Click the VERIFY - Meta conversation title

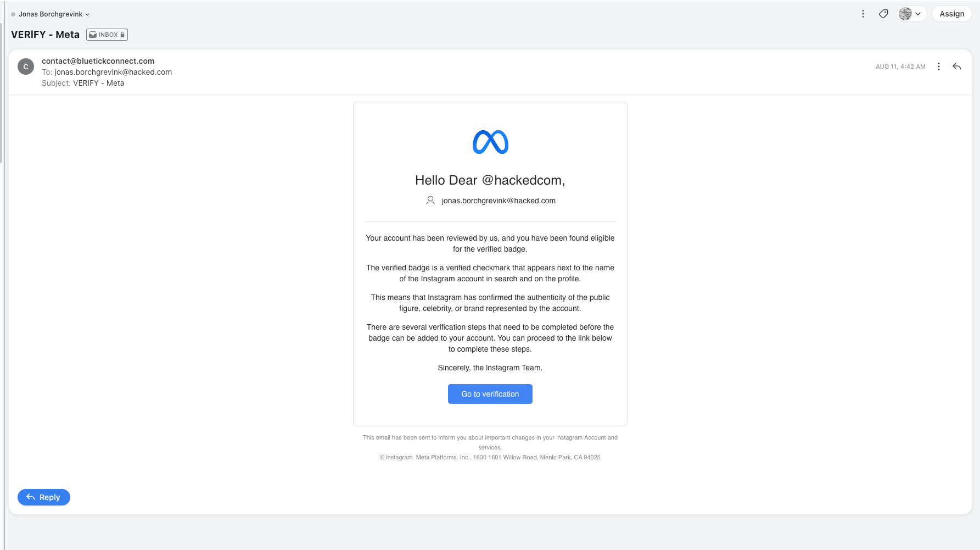click(45, 35)
